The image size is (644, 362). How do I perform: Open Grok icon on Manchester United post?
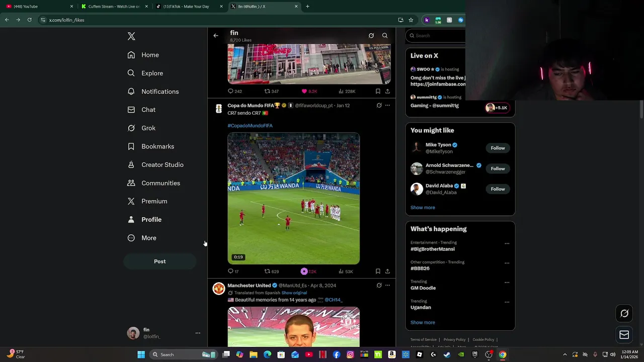click(x=379, y=286)
